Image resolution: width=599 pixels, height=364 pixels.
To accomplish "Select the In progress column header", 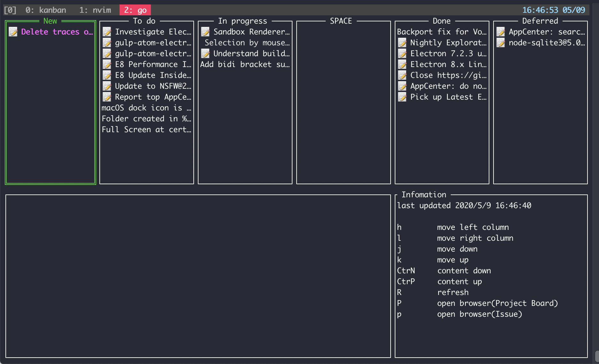I will pos(243,21).
